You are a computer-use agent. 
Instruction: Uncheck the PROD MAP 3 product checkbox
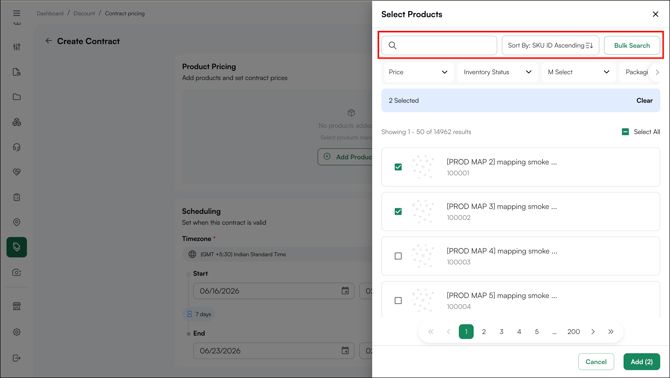tap(398, 211)
